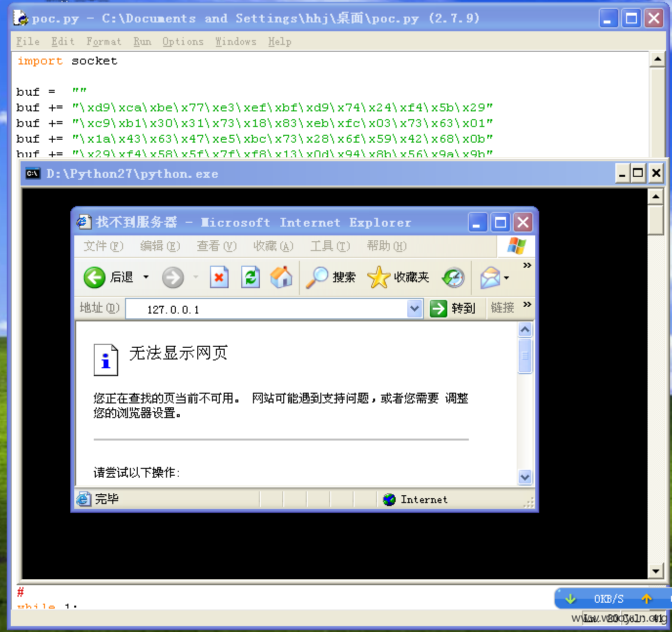Click the IE page scrollbar thumb

[x=525, y=356]
